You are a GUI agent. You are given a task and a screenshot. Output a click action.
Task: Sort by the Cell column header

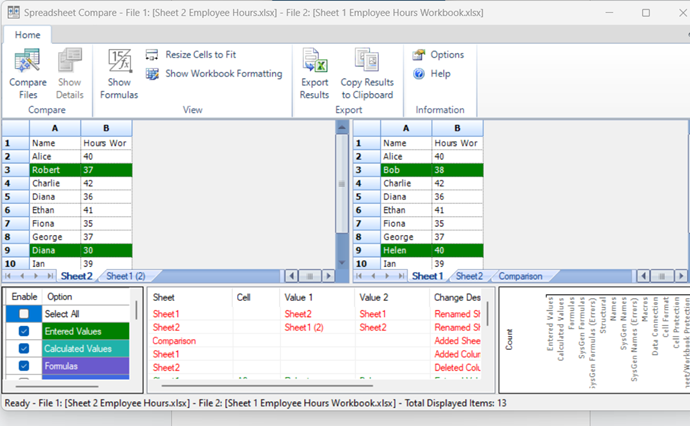(256, 297)
